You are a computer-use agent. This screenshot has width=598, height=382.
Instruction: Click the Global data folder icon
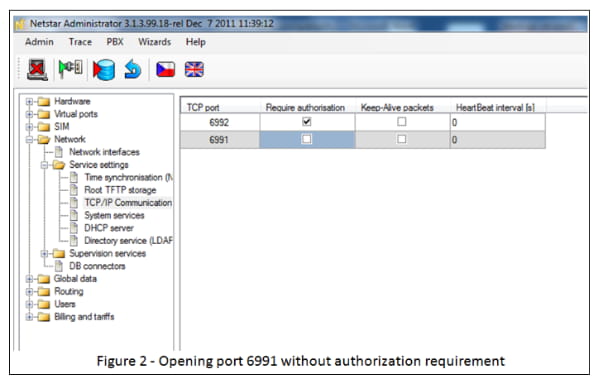point(44,279)
